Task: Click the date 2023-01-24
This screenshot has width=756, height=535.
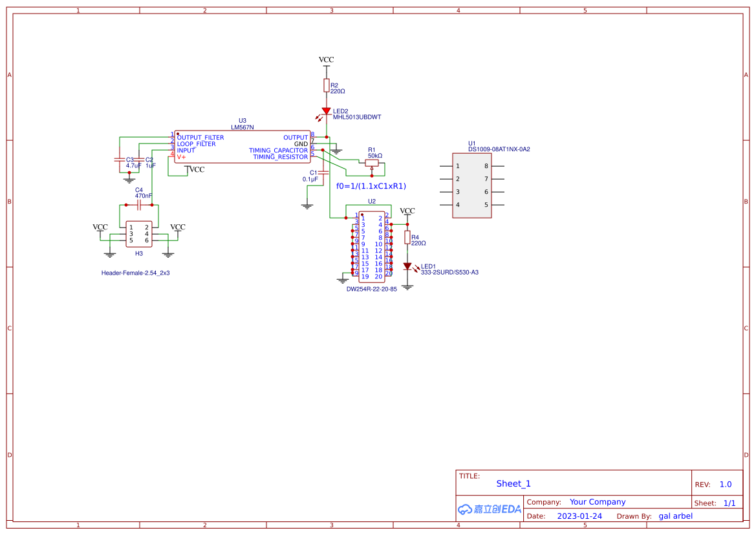Action: [579, 516]
